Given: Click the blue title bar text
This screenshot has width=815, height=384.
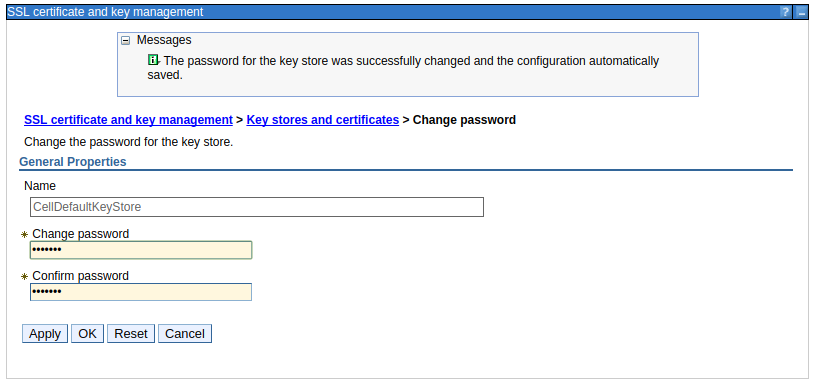Looking at the screenshot, I should coord(105,12).
